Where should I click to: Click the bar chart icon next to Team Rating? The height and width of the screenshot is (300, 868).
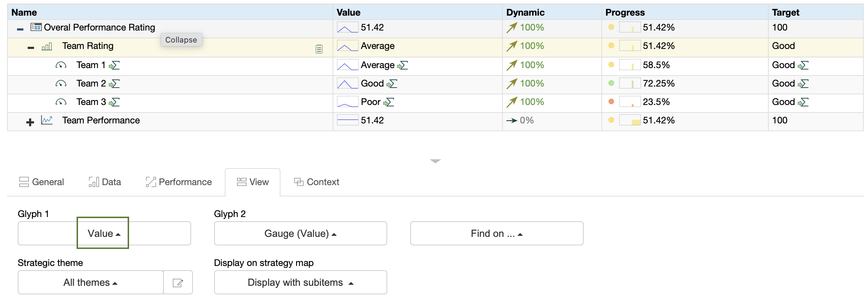[x=47, y=46]
